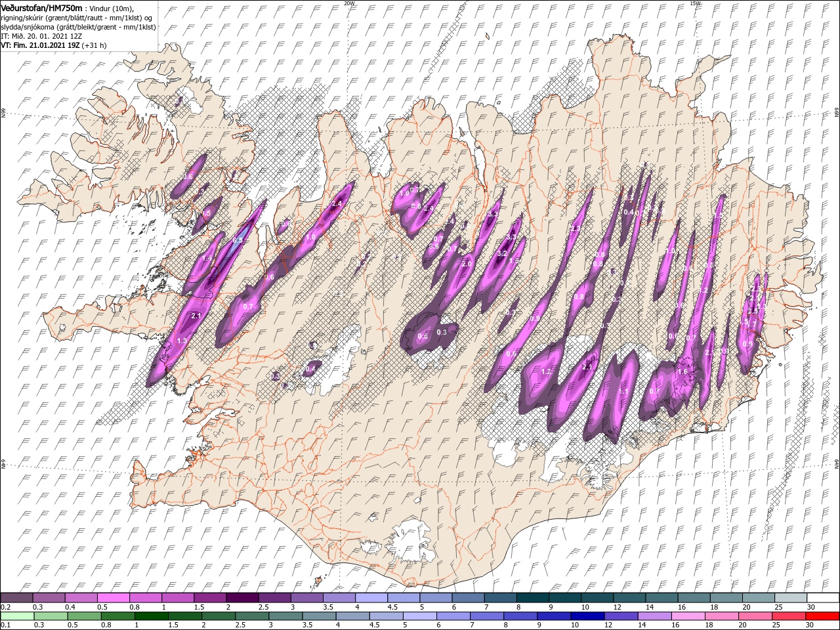Select purple bottom-row swatch 12 to 14

point(620,616)
